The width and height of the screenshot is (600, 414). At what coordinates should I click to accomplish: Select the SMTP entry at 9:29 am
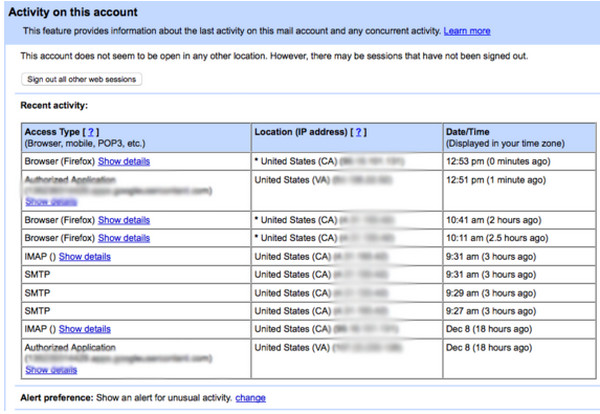click(37, 292)
